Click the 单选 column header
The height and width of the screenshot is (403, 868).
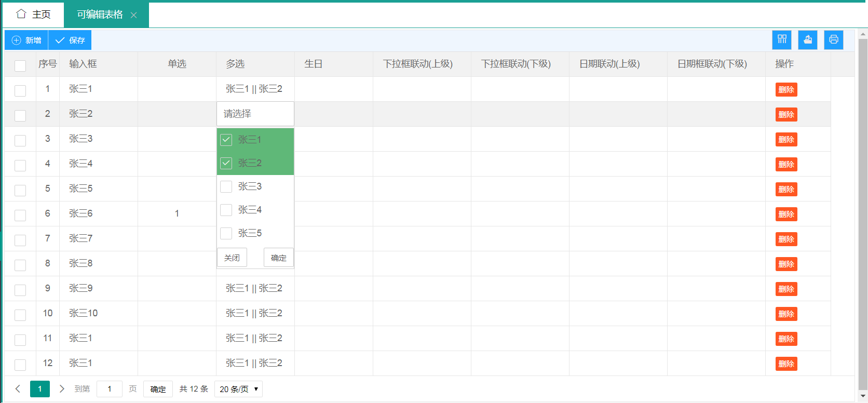click(x=177, y=64)
